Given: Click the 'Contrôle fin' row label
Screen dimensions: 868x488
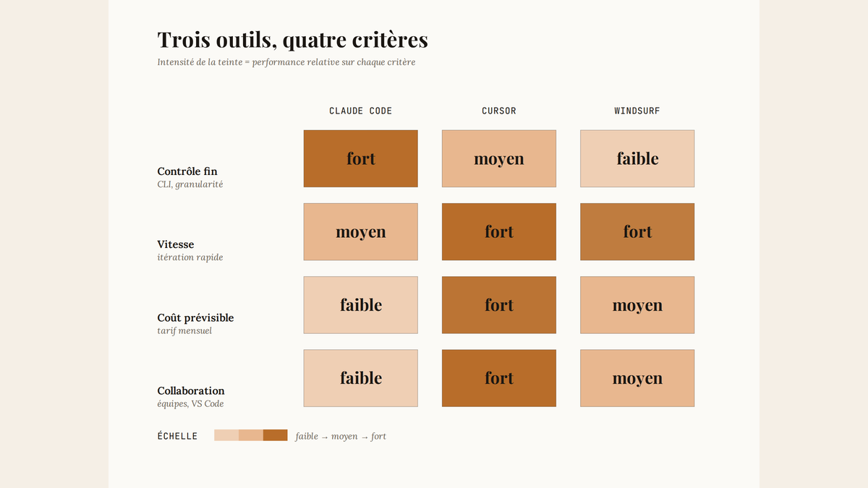Looking at the screenshot, I should 187,171.
